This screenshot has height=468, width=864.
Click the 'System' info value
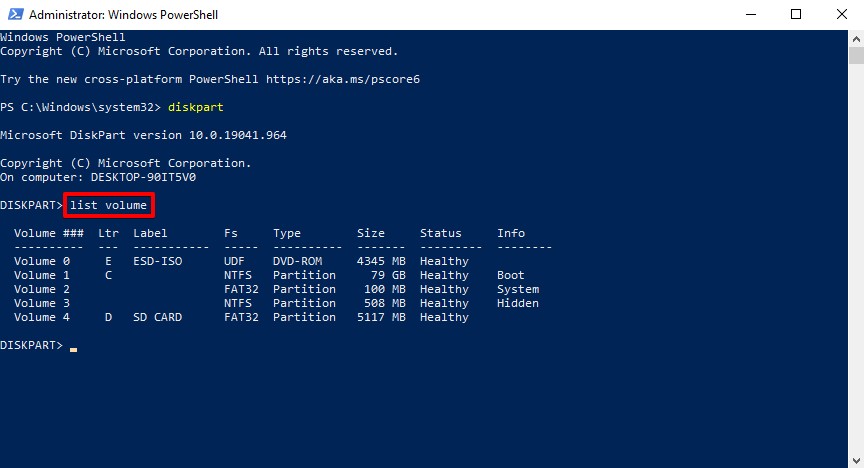click(517, 289)
